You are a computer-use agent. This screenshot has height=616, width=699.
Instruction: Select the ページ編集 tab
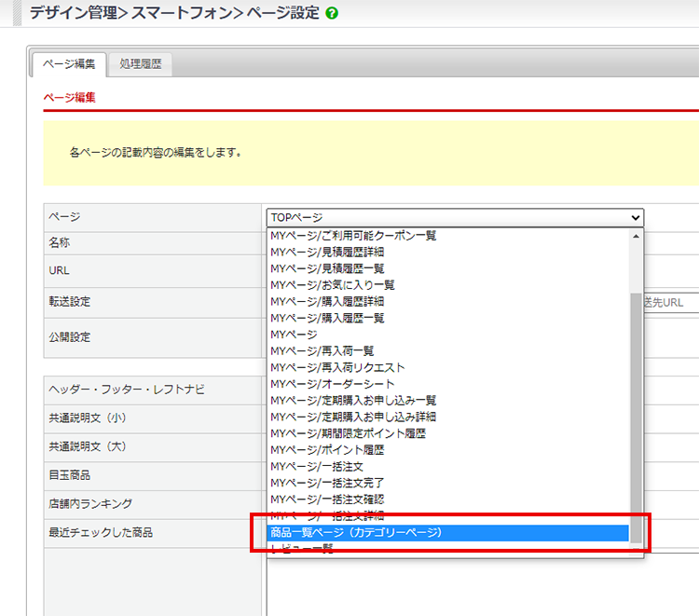[69, 63]
